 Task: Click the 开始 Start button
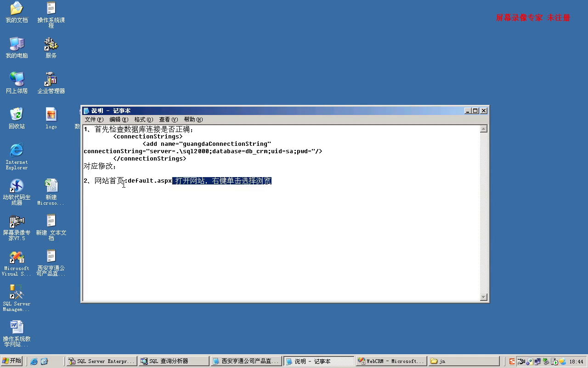coord(12,361)
